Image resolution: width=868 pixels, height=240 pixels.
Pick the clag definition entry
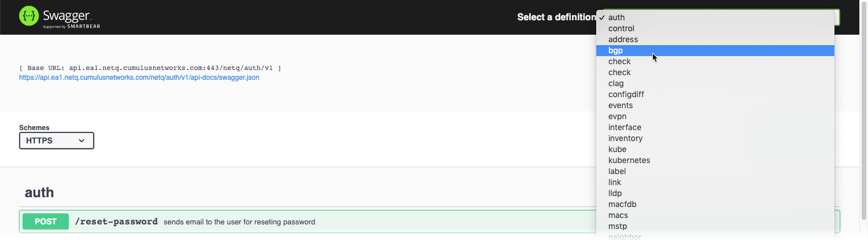point(616,84)
